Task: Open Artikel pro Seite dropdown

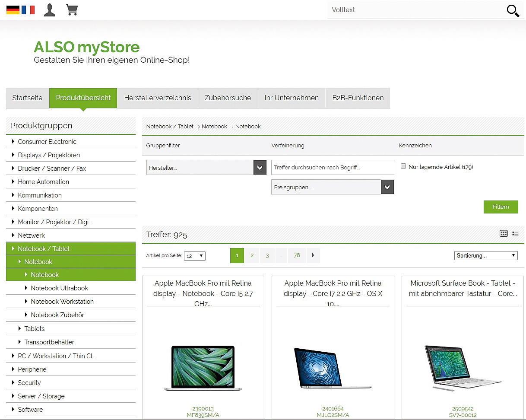Action: pyautogui.click(x=195, y=256)
